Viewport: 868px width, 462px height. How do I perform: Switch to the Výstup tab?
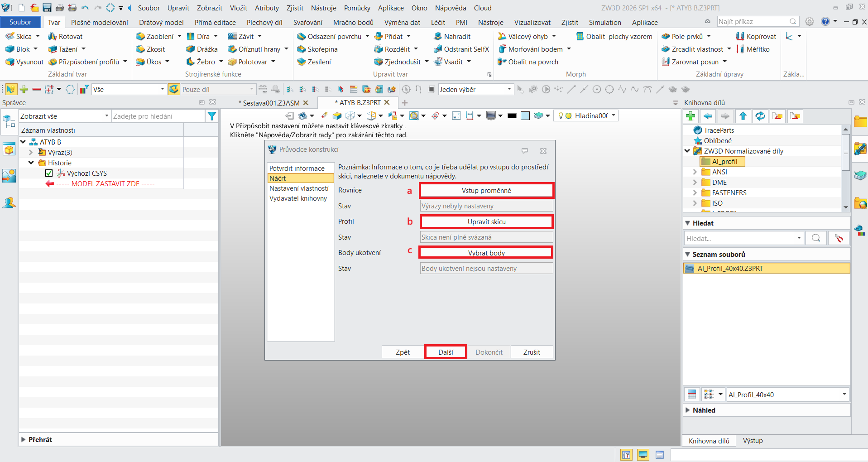[x=753, y=441]
